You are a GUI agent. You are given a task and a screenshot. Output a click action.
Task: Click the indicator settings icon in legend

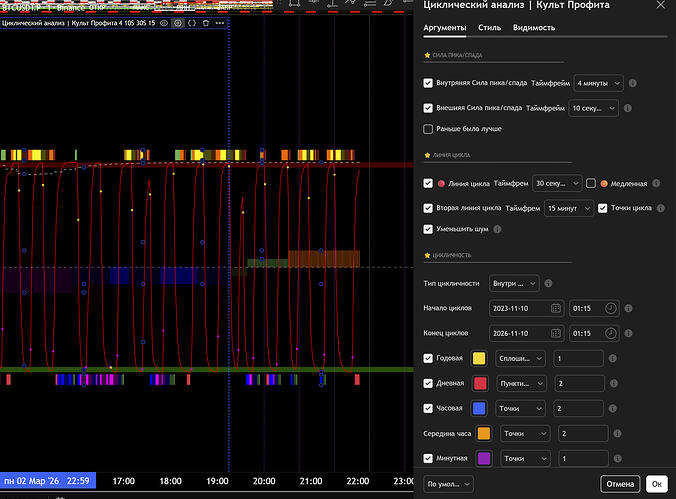[x=179, y=22]
